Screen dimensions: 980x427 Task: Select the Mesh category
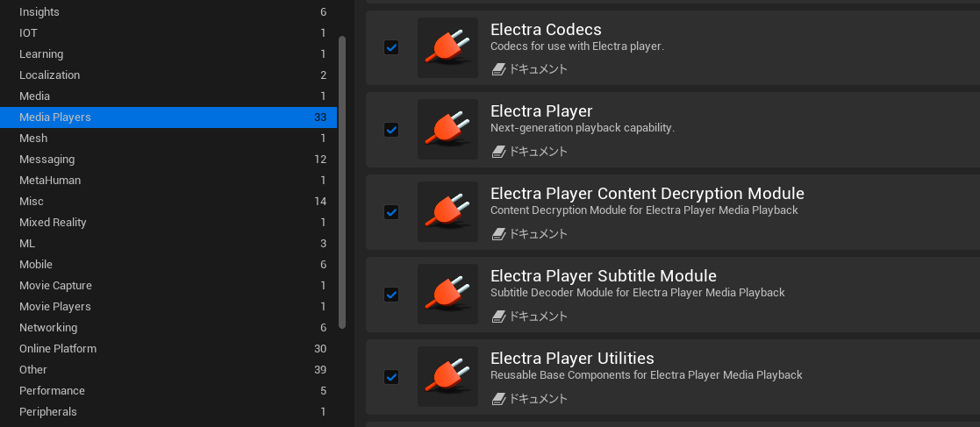(168, 138)
